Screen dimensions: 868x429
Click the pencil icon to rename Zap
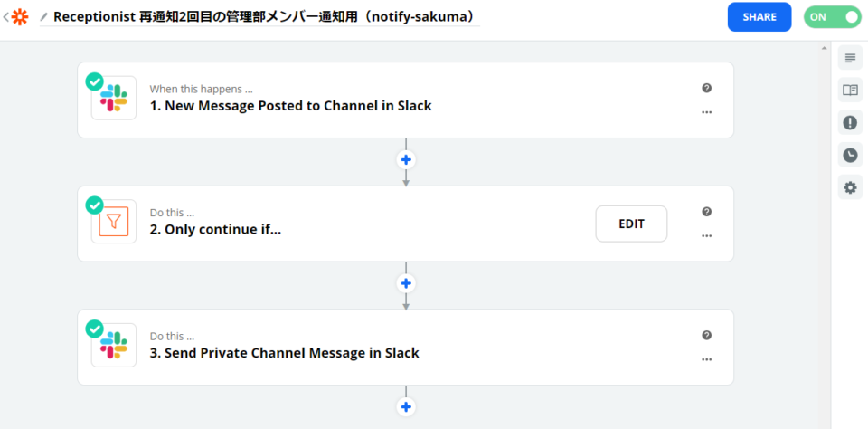[43, 17]
